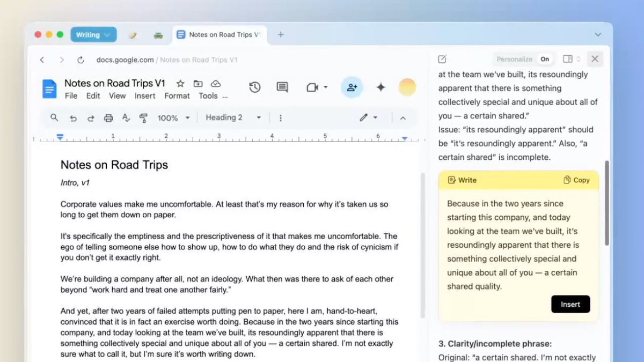Screen dimensions: 644x362
Task: Select the Notes on Road Trips V1 tab
Action: (219, 35)
